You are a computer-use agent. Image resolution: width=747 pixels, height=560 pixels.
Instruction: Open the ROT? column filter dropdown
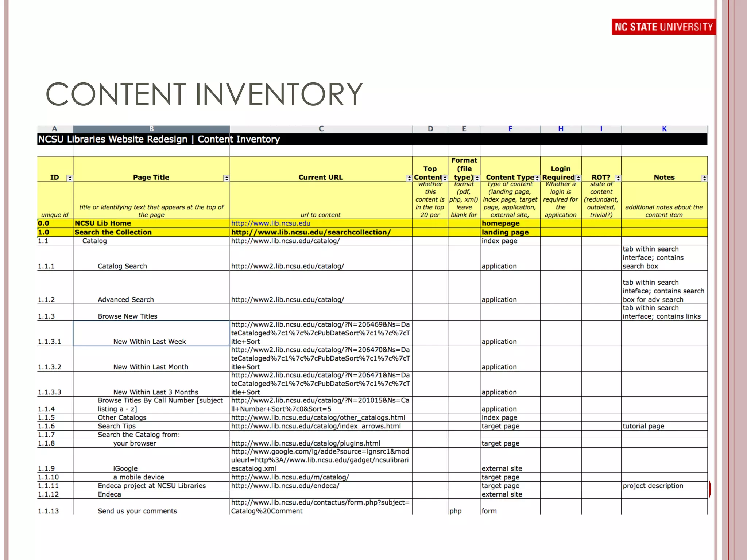tap(618, 178)
